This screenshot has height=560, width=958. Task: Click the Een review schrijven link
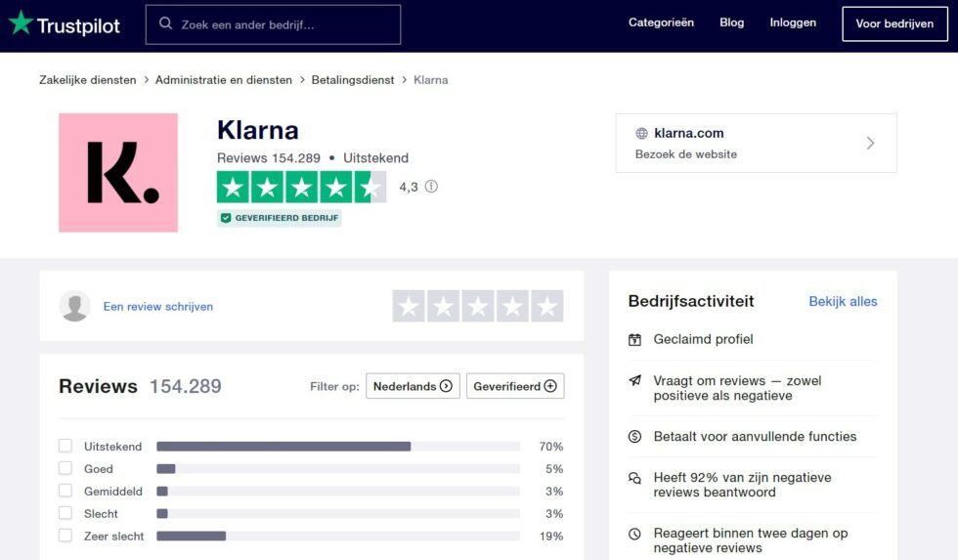click(x=158, y=307)
